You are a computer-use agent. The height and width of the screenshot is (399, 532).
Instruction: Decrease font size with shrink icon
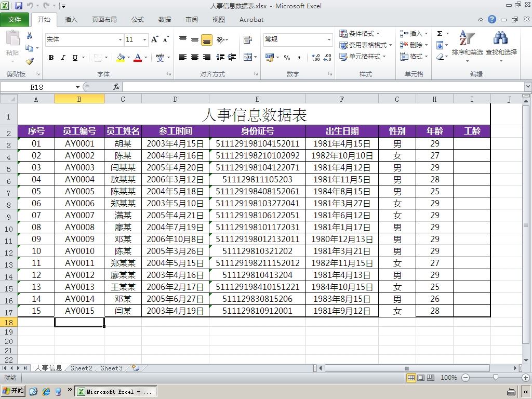[166, 39]
